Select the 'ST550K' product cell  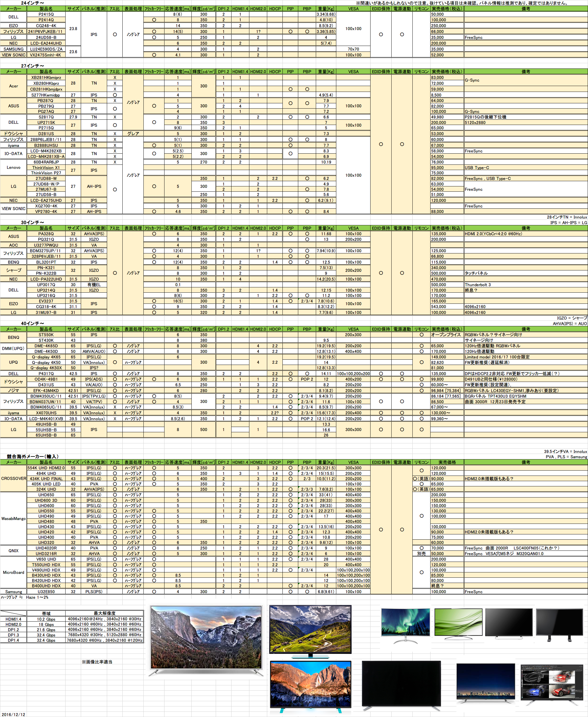[46, 335]
